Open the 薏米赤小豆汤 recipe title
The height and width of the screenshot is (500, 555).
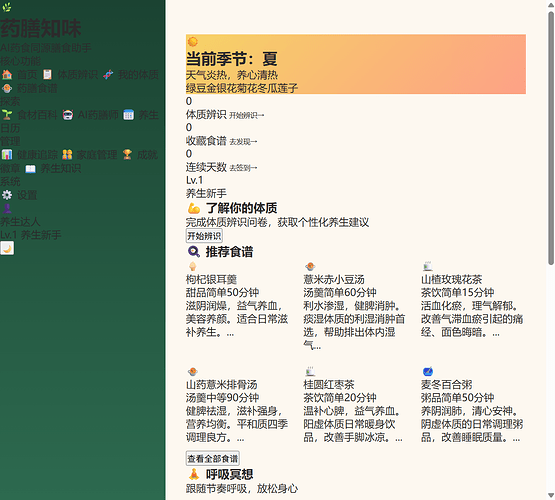334,280
